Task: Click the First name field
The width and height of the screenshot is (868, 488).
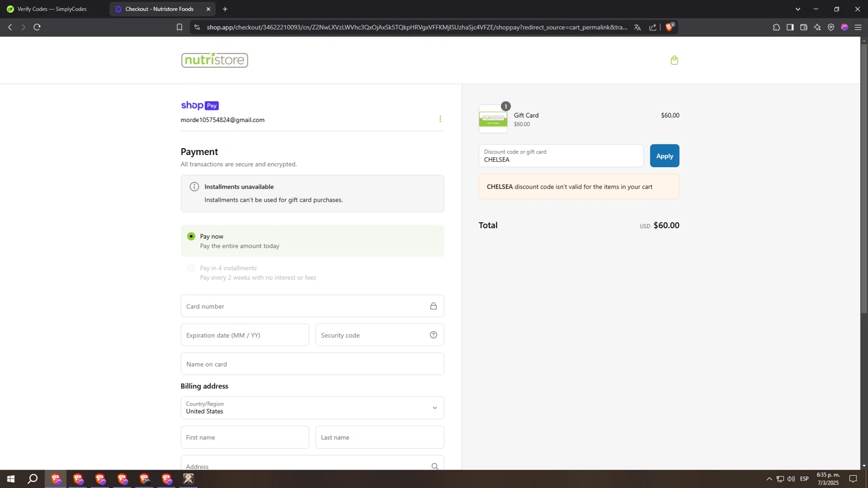Action: pos(245,437)
